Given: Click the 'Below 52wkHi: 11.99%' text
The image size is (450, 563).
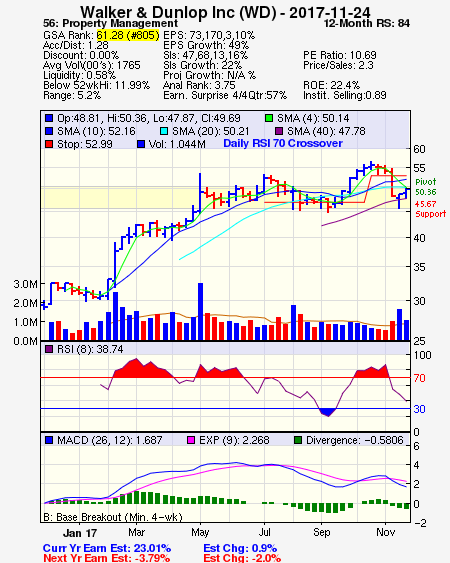Looking at the screenshot, I should click(x=96, y=85).
